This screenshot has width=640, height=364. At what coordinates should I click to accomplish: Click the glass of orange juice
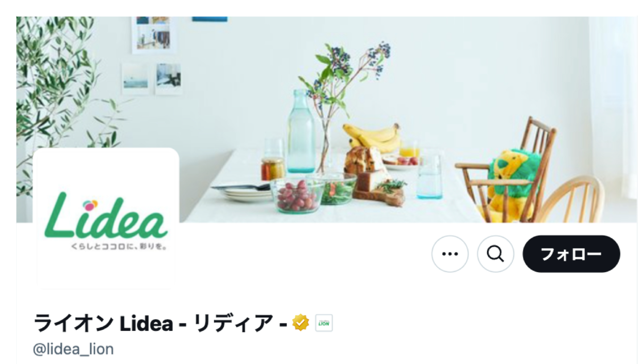coord(409,149)
